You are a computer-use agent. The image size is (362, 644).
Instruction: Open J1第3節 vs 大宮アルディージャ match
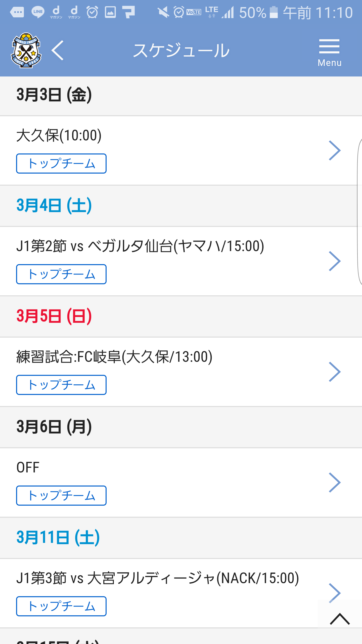tap(157, 578)
